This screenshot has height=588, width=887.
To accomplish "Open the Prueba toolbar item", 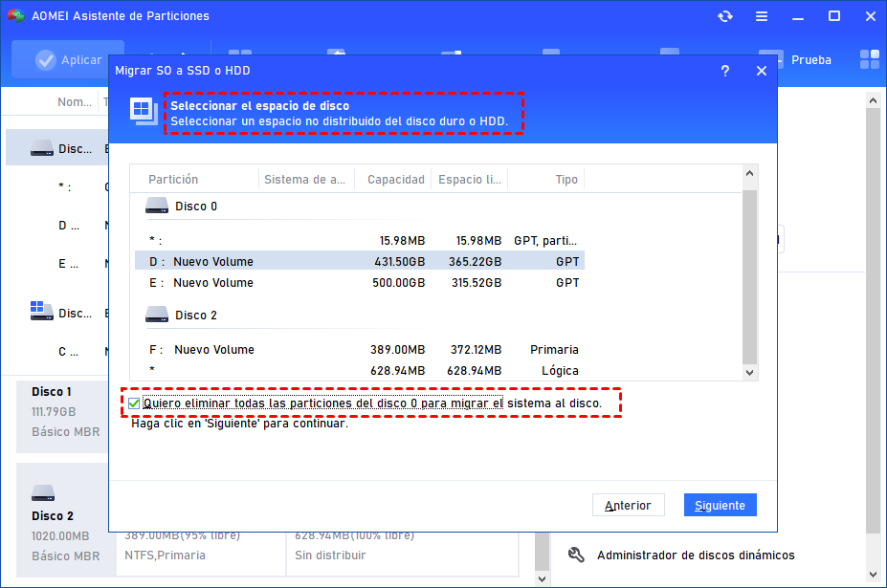I will pos(810,60).
